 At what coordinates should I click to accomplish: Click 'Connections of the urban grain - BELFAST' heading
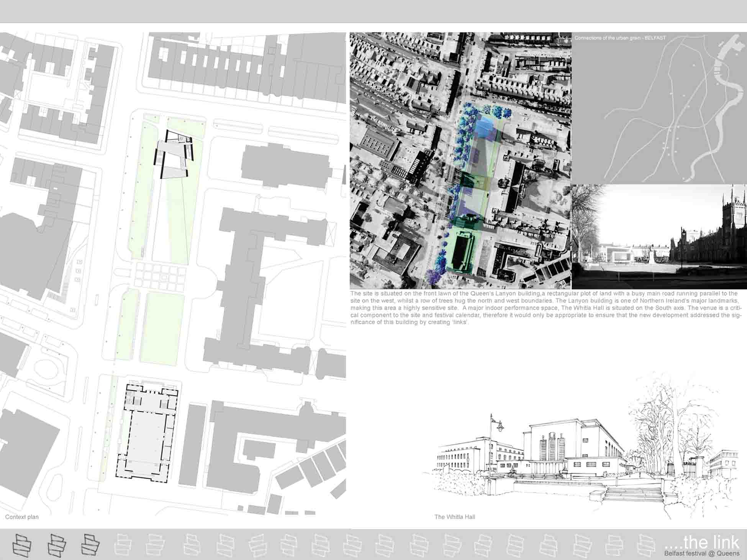click(x=620, y=38)
